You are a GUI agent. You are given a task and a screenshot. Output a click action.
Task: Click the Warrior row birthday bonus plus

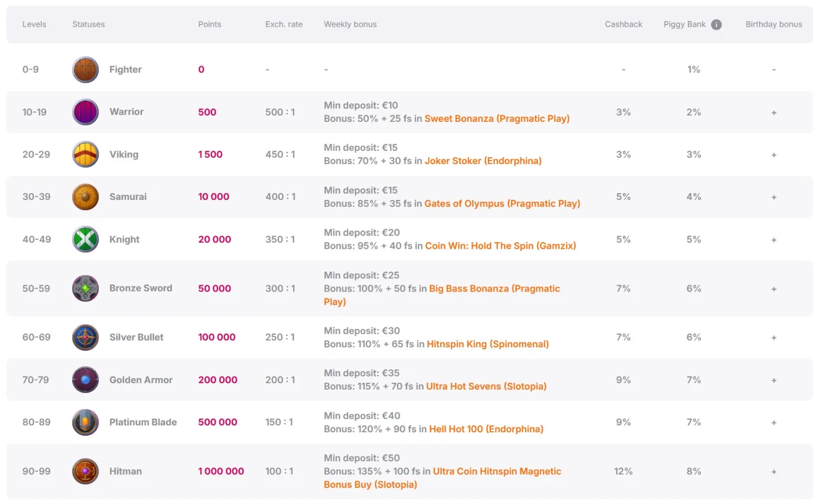[774, 113]
